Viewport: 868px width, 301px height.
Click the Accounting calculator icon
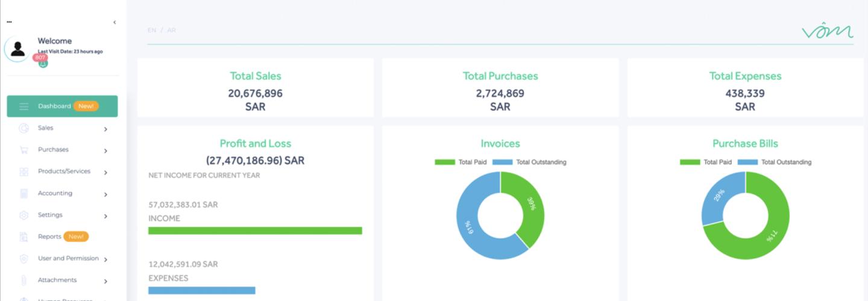24,193
